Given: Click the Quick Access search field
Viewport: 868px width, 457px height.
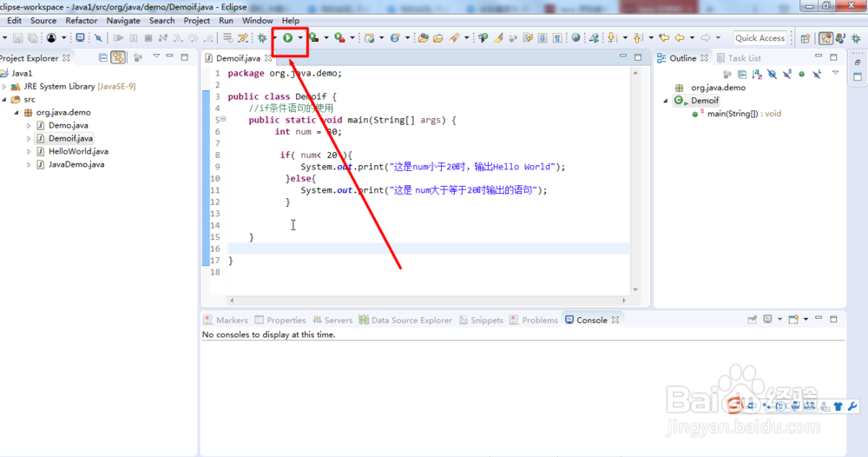Looking at the screenshot, I should pos(759,37).
